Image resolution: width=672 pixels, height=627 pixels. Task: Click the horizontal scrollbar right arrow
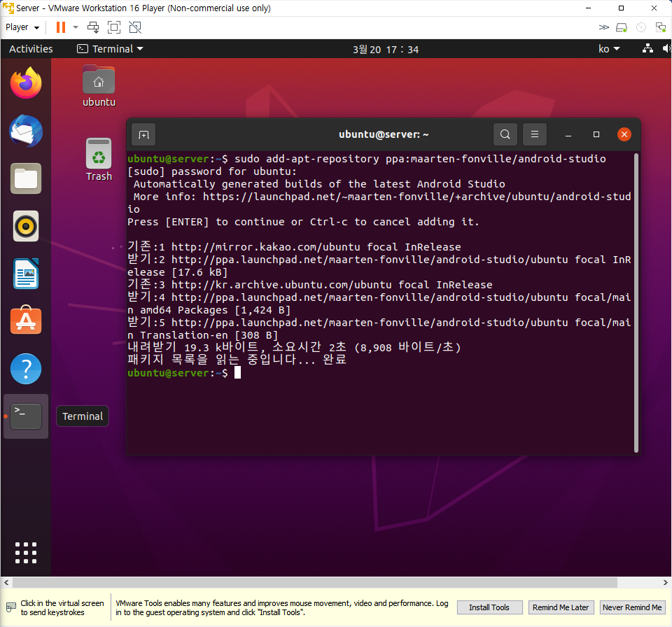[x=665, y=582]
